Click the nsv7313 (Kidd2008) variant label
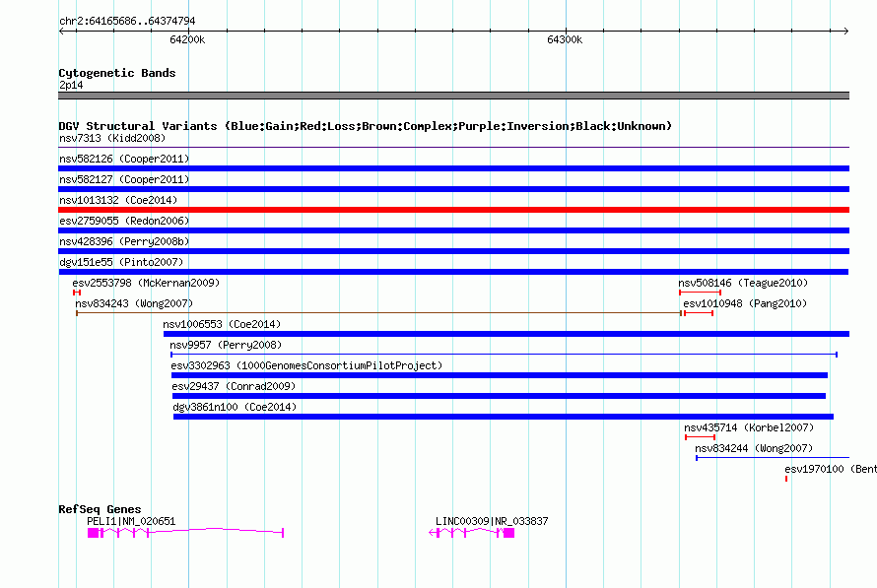This screenshot has width=877, height=588. coord(112,138)
